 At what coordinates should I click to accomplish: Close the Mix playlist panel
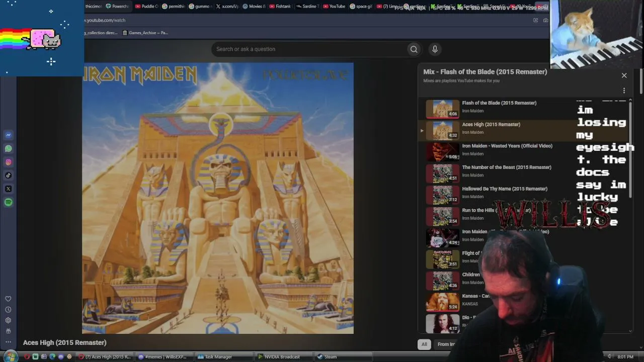[624, 75]
